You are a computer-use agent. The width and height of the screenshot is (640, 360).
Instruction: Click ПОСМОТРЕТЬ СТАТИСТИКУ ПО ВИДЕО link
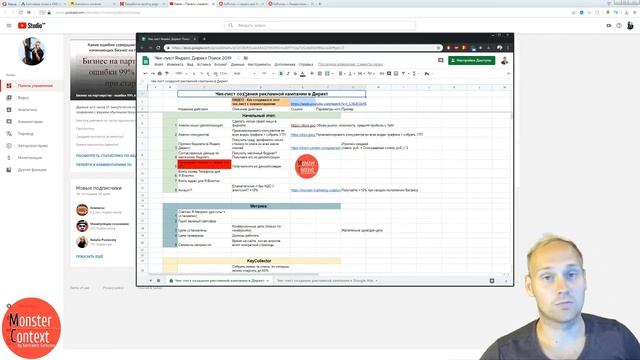pyautogui.click(x=105, y=156)
